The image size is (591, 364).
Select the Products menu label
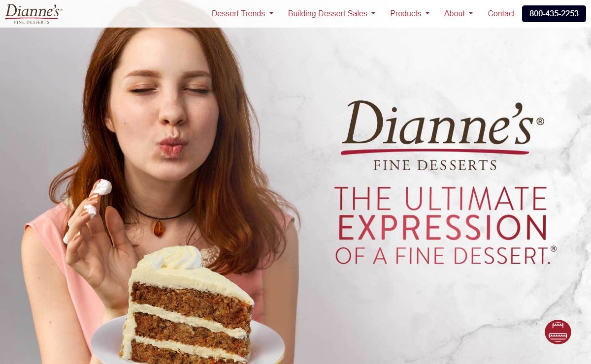tap(405, 14)
